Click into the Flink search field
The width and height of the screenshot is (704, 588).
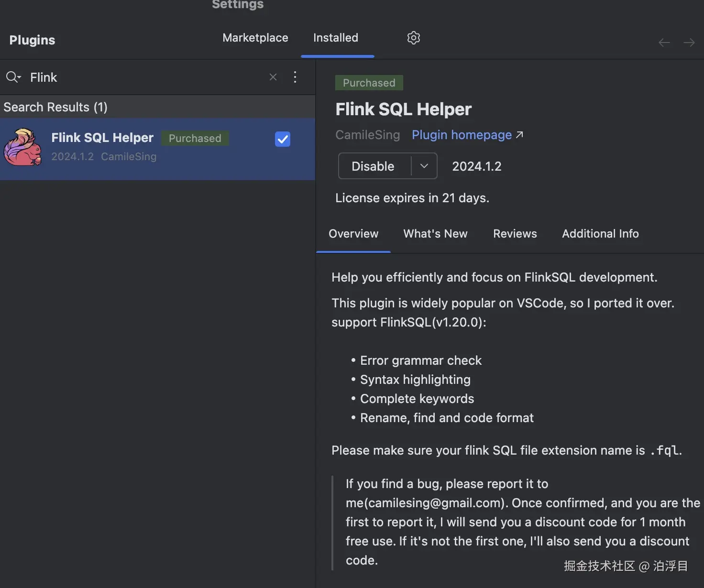143,77
